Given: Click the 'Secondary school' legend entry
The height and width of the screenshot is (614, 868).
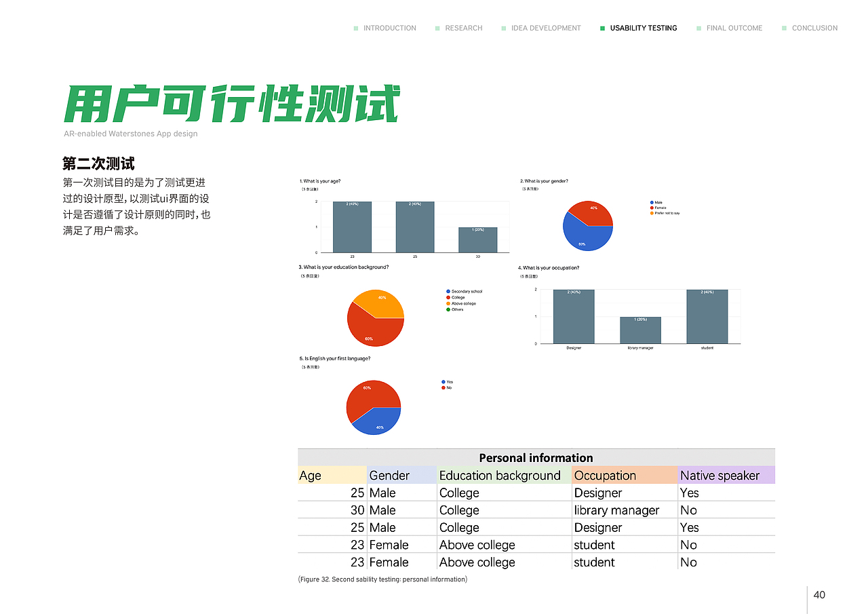Looking at the screenshot, I should tap(465, 292).
